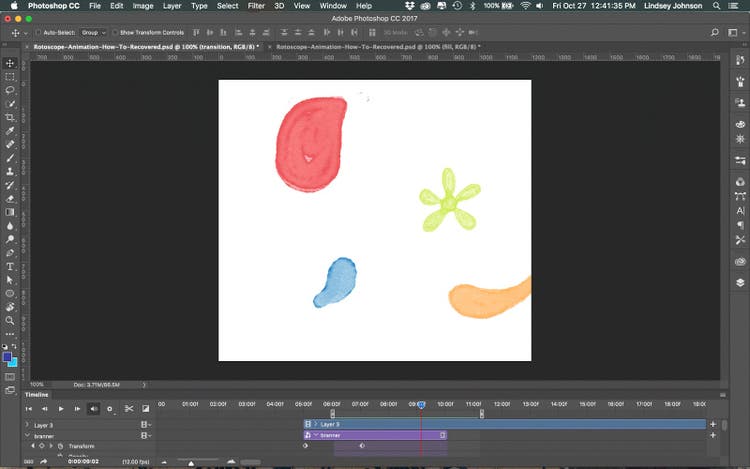Select the purple branner clip in timeline
This screenshot has width=750, height=469.
pos(375,435)
